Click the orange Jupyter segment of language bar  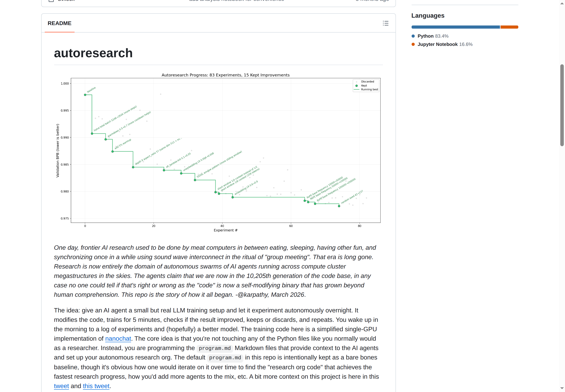coord(509,27)
